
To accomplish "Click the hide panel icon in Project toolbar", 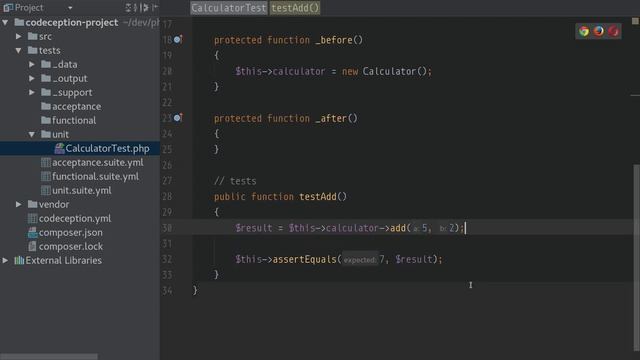I will point(155,7).
